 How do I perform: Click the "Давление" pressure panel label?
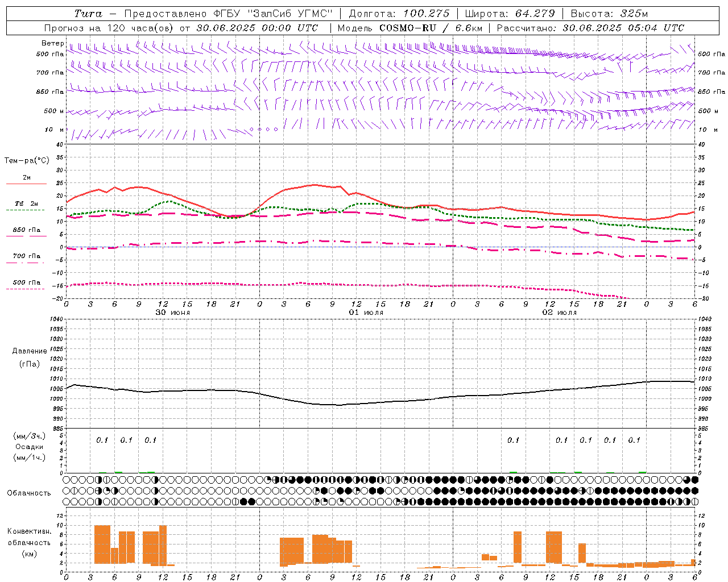[30, 351]
